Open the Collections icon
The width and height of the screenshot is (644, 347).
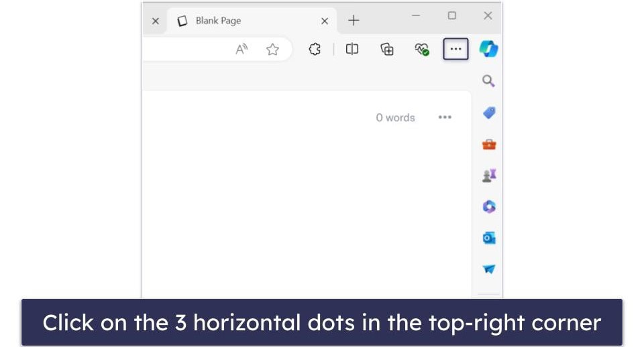387,49
